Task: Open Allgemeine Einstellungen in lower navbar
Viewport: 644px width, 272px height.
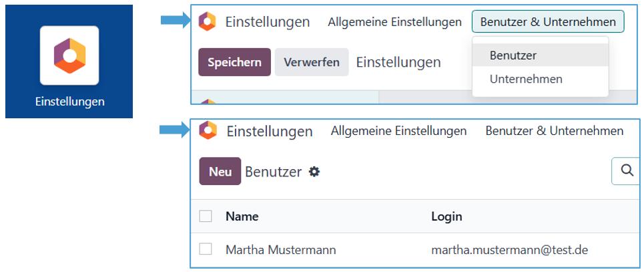Action: pos(398,130)
